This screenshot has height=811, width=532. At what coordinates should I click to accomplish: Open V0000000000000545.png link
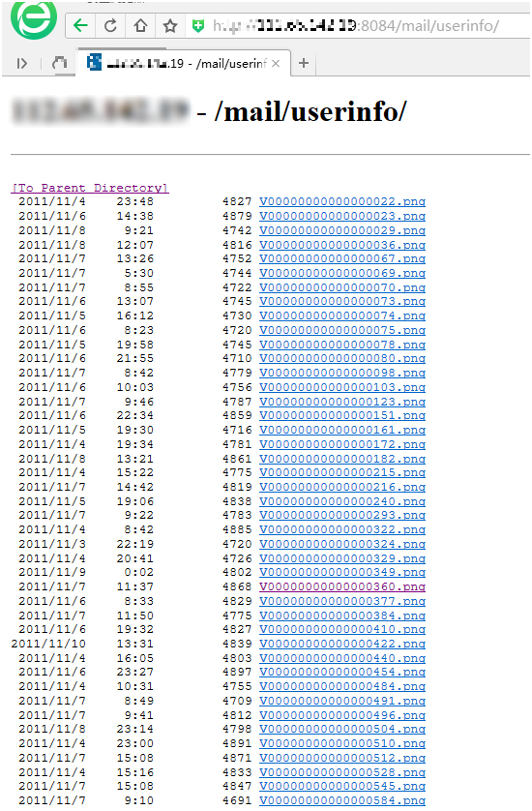[x=342, y=786]
